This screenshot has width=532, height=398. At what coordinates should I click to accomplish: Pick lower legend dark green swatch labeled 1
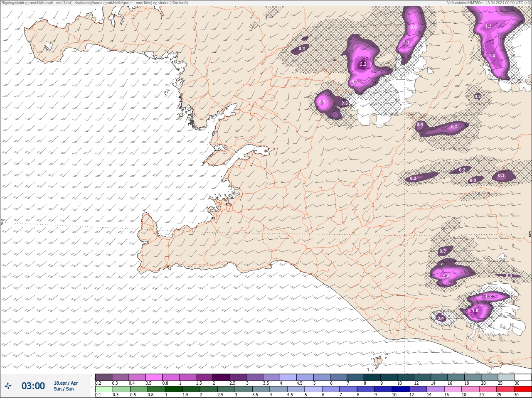173,389
